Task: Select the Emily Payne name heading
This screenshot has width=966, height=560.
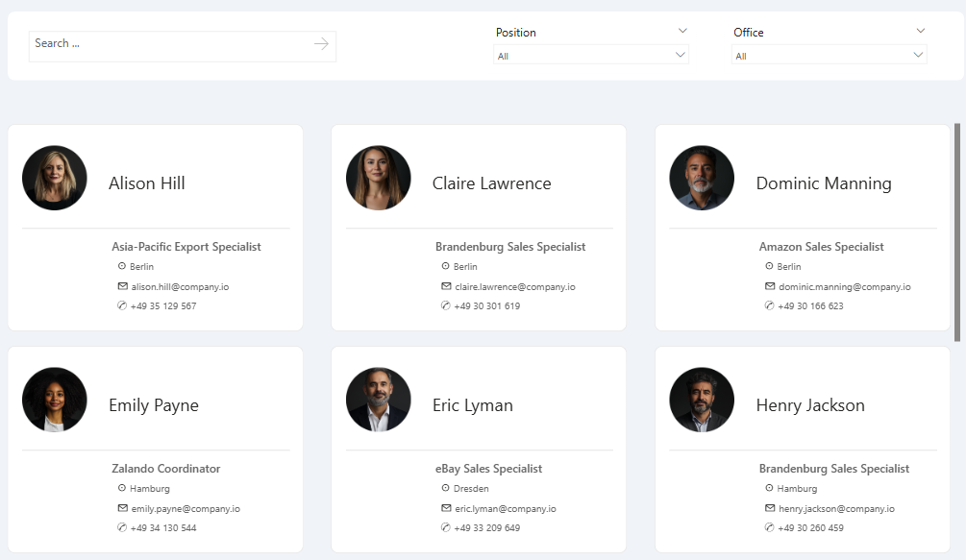Action: [x=154, y=405]
